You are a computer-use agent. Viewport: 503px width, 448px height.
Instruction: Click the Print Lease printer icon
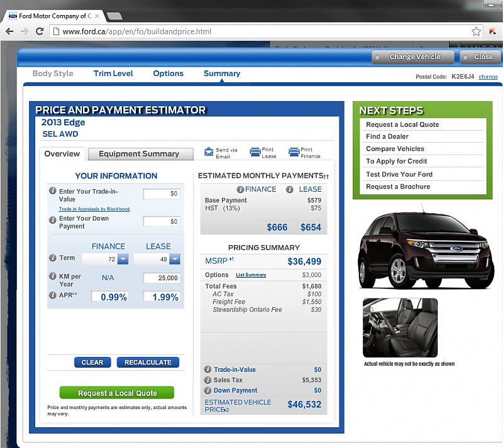255,152
